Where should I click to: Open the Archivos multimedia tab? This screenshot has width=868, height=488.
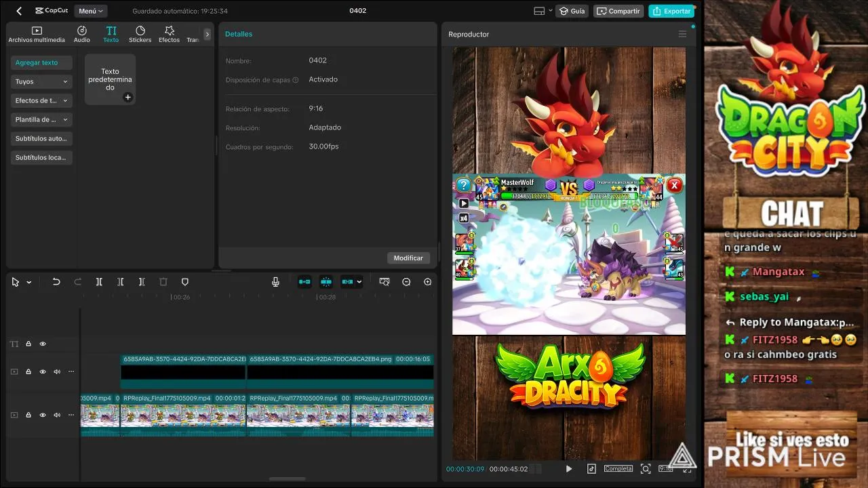(37, 35)
